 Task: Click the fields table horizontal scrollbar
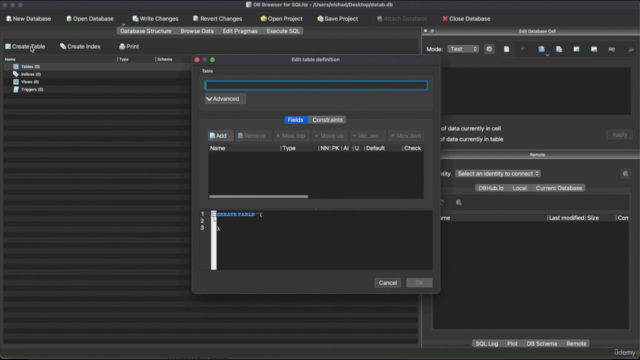coord(259,197)
